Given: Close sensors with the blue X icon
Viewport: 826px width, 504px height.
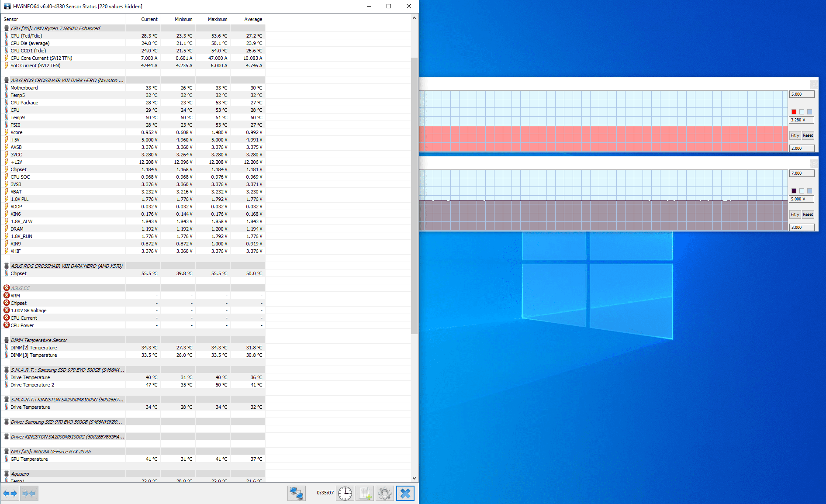Looking at the screenshot, I should pyautogui.click(x=405, y=494).
